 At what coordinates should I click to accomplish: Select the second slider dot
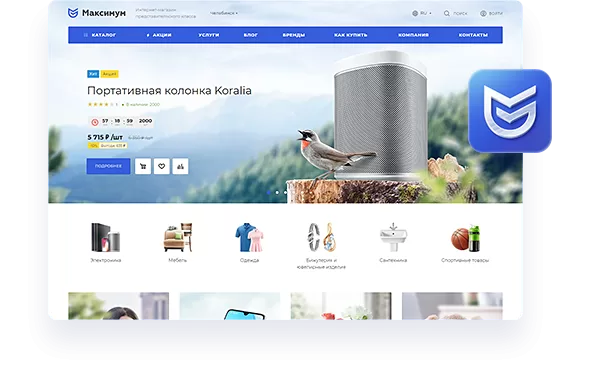point(277,192)
